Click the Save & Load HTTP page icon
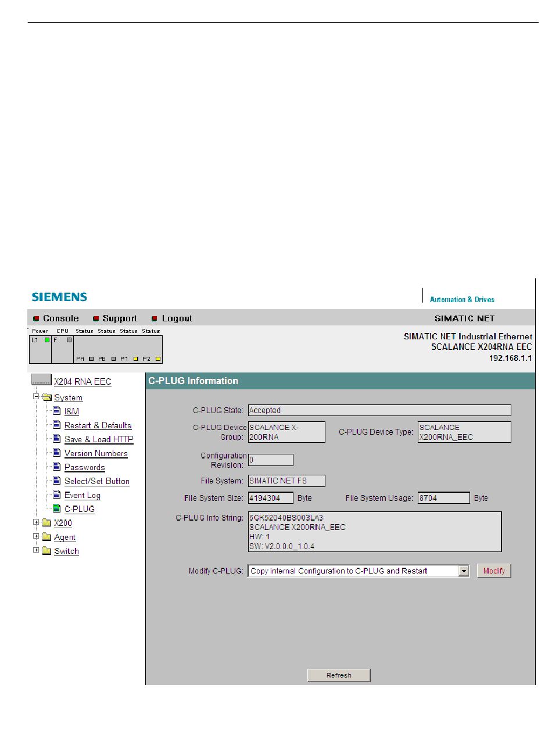The height and width of the screenshot is (756, 552). click(x=57, y=439)
